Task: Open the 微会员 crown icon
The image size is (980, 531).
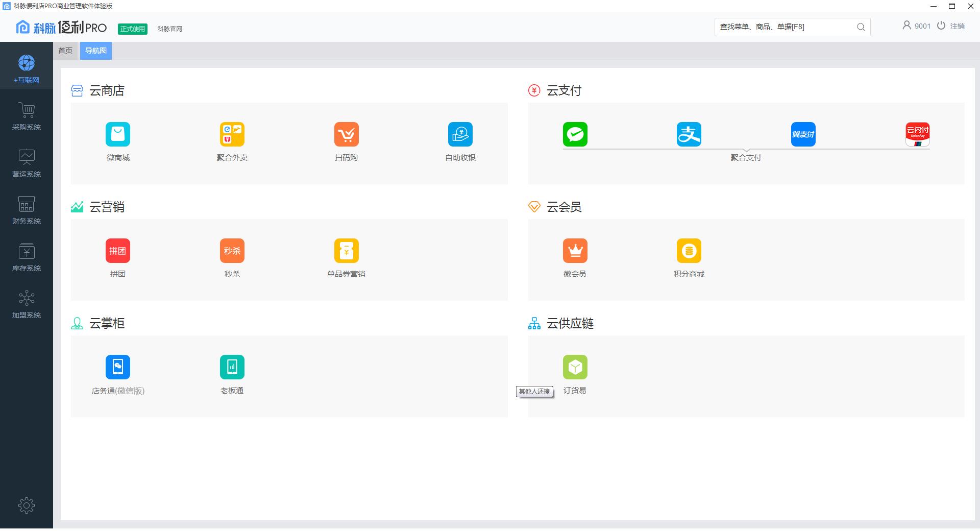Action: click(575, 251)
